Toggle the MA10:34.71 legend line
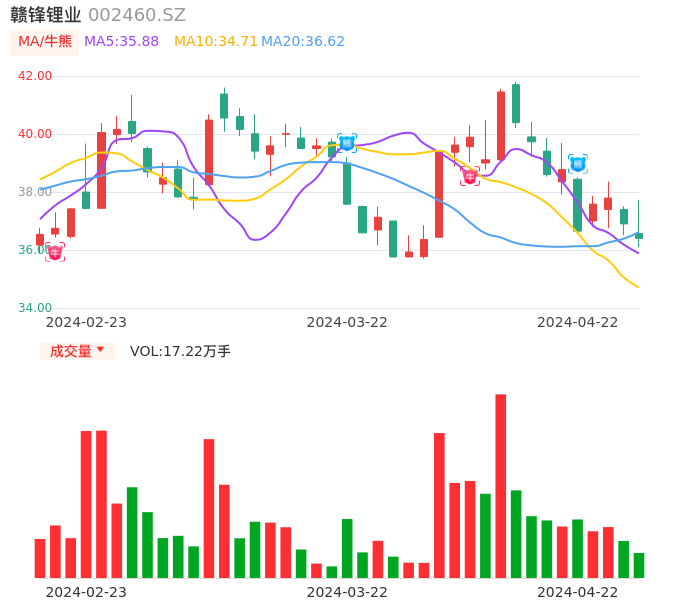Viewport: 686px width, 606px height. coord(215,41)
